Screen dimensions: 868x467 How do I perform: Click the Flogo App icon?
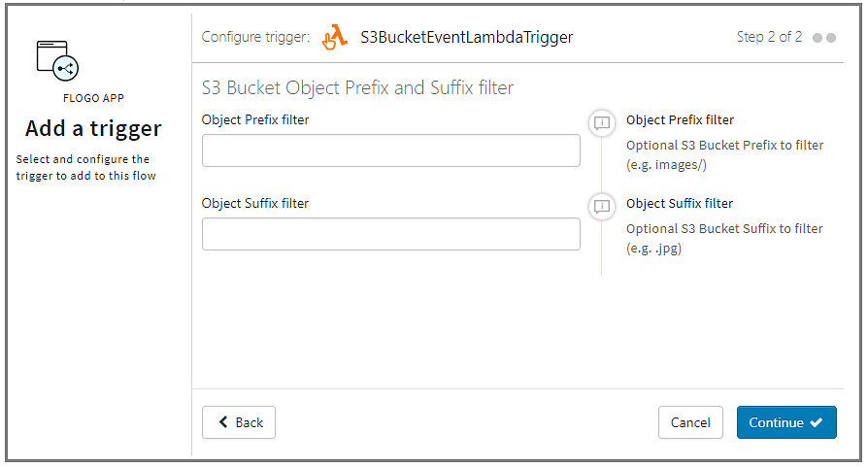tap(57, 60)
